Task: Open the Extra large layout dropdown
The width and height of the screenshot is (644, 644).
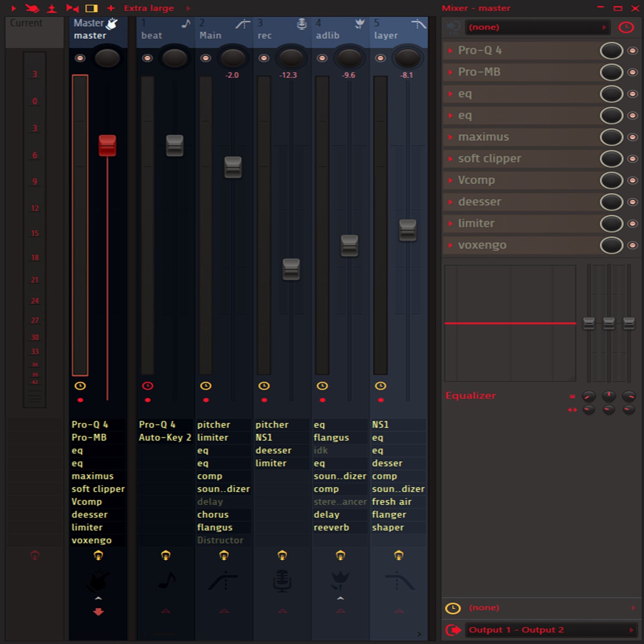Action: [149, 8]
